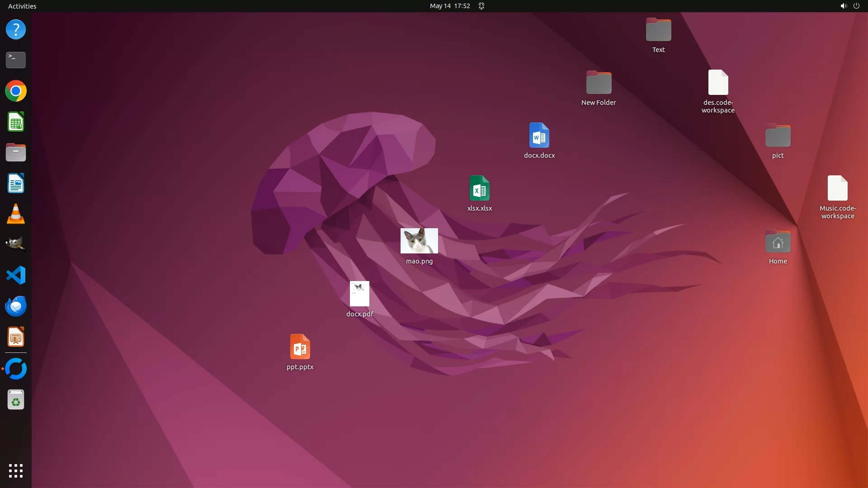Open the Files manager dock icon
Image resolution: width=868 pixels, height=488 pixels.
(x=16, y=153)
